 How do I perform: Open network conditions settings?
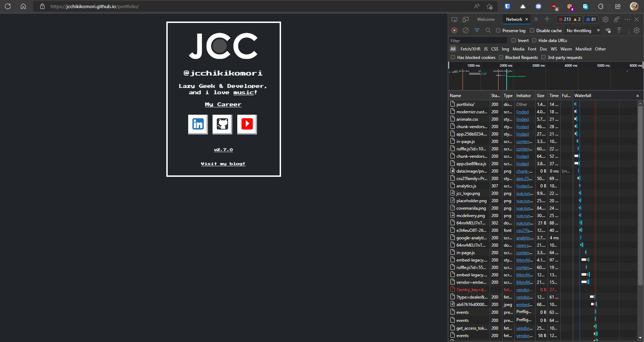tap(608, 30)
